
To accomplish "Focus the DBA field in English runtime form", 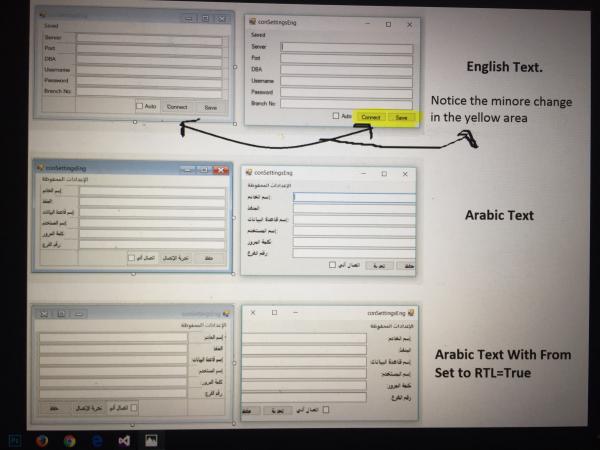I will pyautogui.click(x=347, y=70).
